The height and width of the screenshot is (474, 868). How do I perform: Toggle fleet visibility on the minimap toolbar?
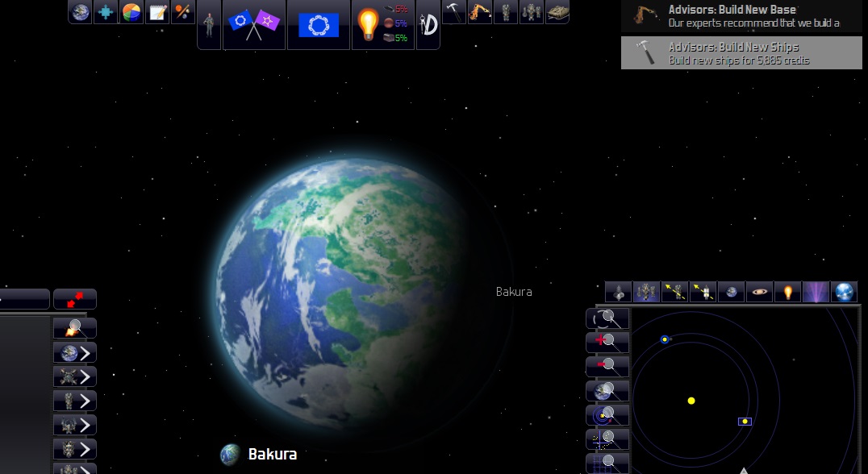[x=646, y=291]
